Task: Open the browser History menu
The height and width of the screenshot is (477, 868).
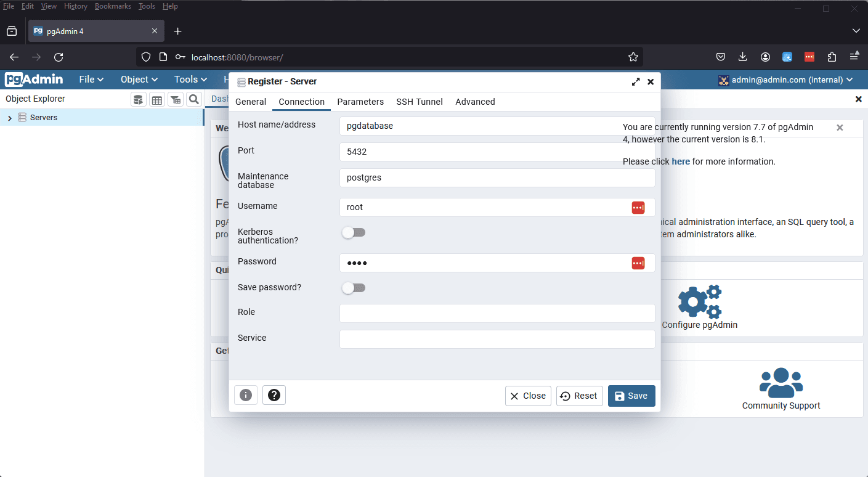Action: click(76, 6)
